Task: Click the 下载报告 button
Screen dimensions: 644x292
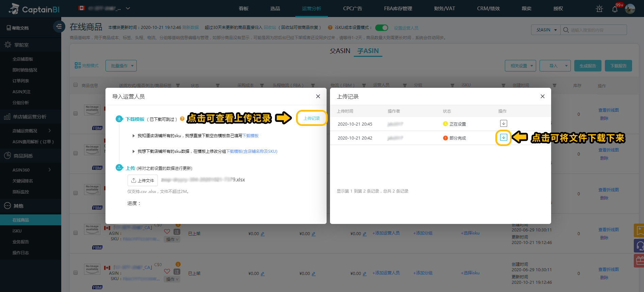Action: (x=618, y=66)
